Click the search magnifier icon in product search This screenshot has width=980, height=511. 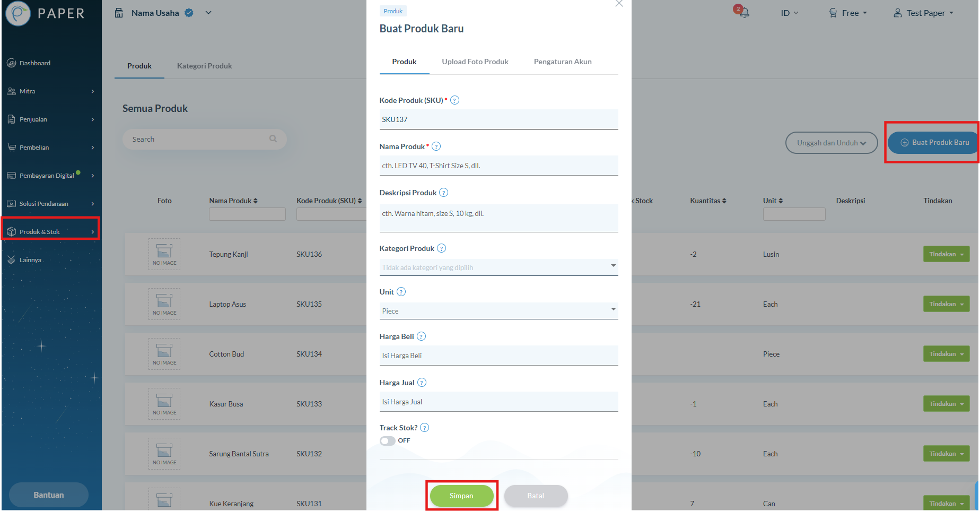273,139
